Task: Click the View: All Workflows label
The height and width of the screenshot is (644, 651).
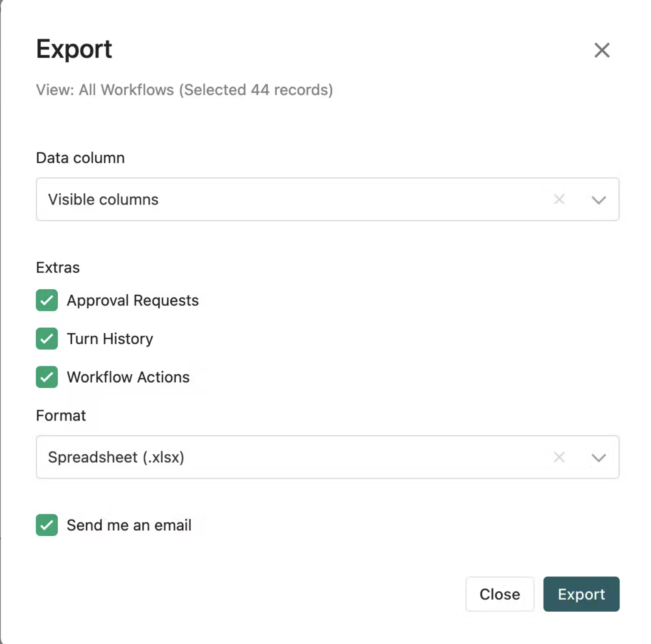Action: (184, 90)
